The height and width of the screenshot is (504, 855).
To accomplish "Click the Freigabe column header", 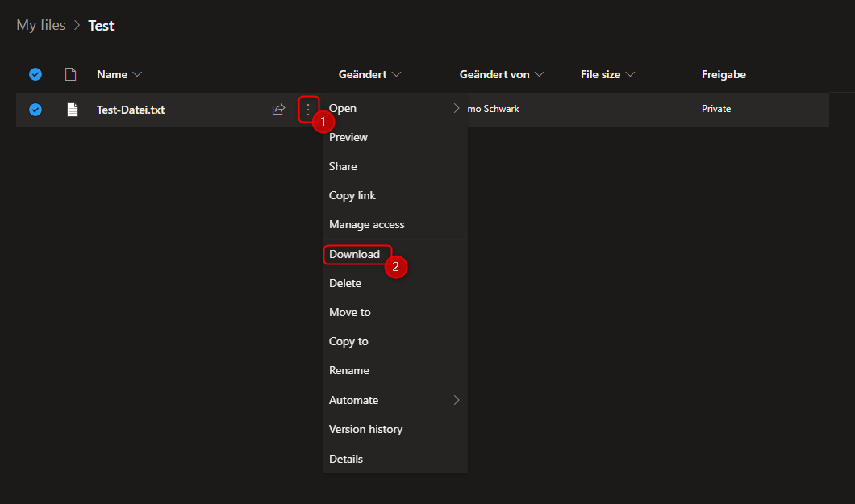I will [x=724, y=74].
